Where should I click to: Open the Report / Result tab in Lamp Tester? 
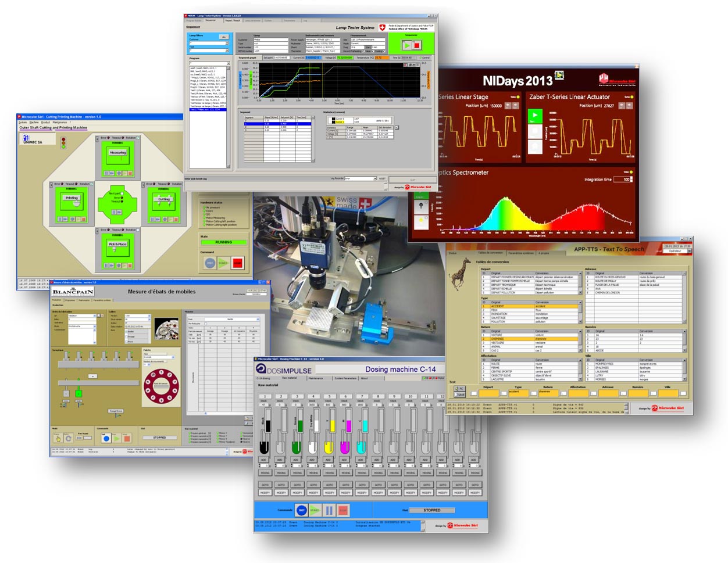[233, 20]
